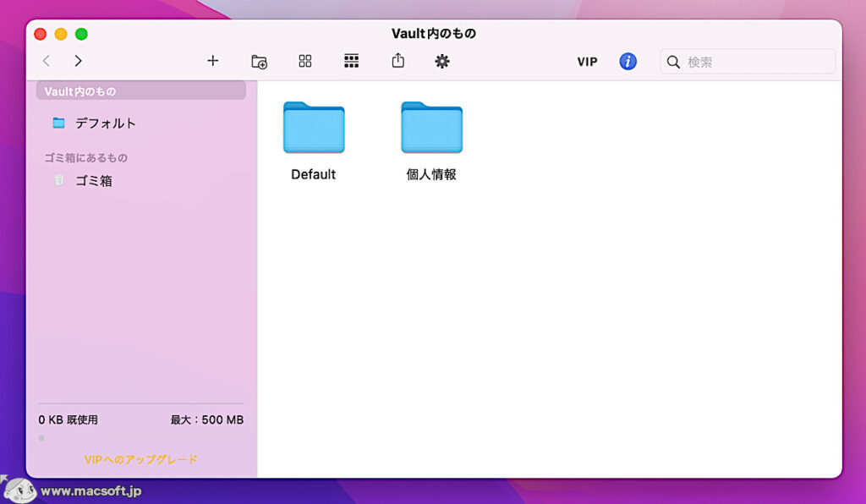Click the VIP toolbar button

point(587,62)
